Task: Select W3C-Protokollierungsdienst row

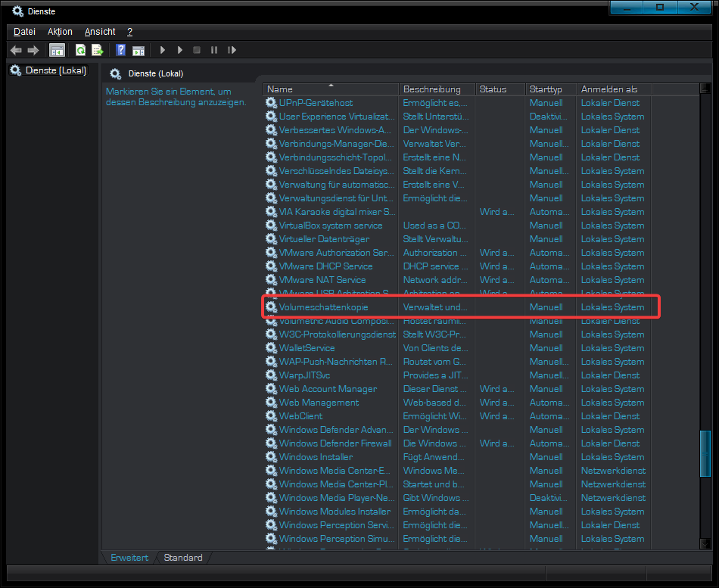Action: click(459, 334)
